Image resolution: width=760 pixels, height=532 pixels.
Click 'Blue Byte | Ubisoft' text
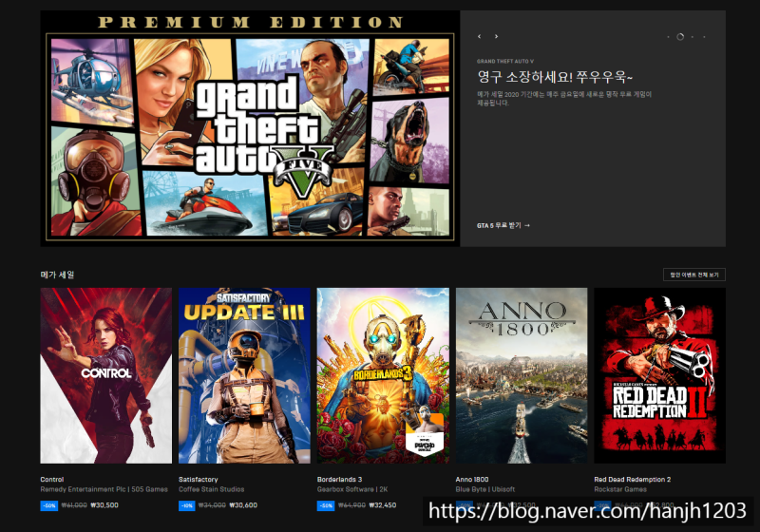pyautogui.click(x=485, y=489)
